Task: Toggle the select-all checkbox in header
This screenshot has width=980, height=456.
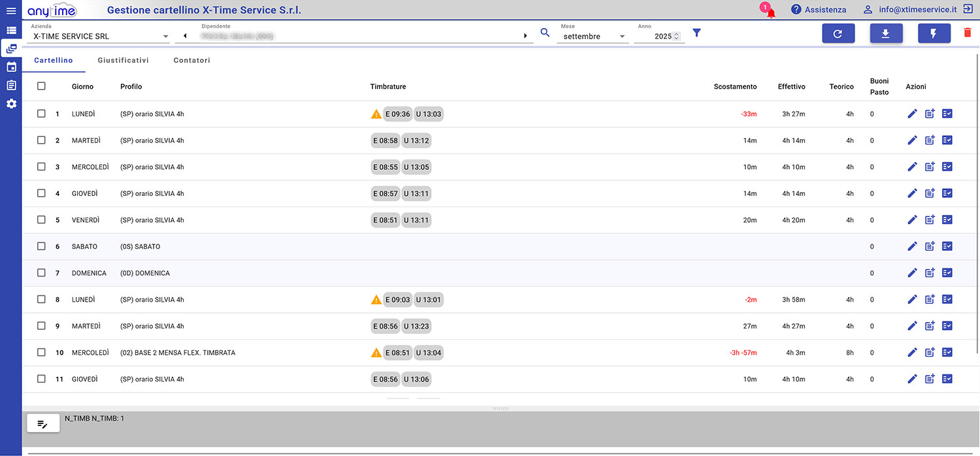Action: (41, 86)
